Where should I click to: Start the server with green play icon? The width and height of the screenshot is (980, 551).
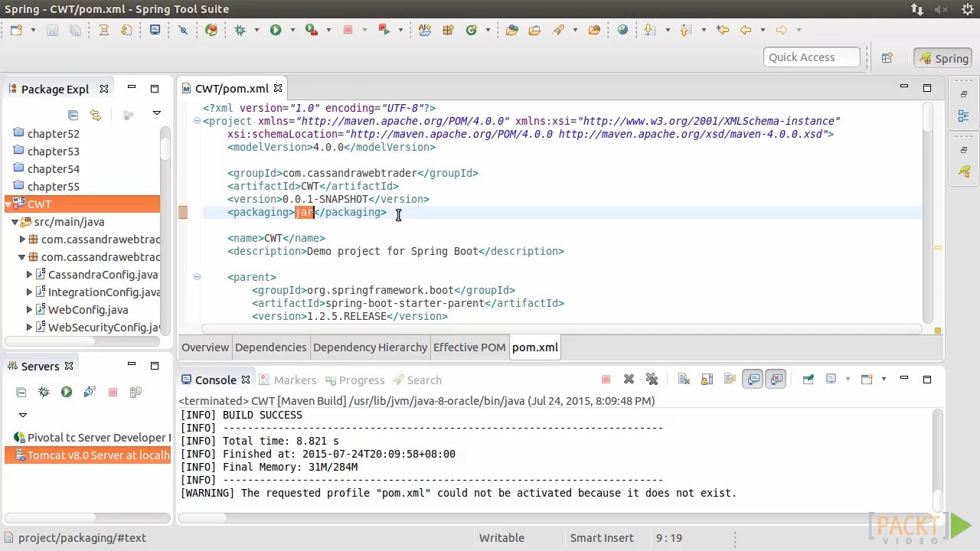[67, 392]
